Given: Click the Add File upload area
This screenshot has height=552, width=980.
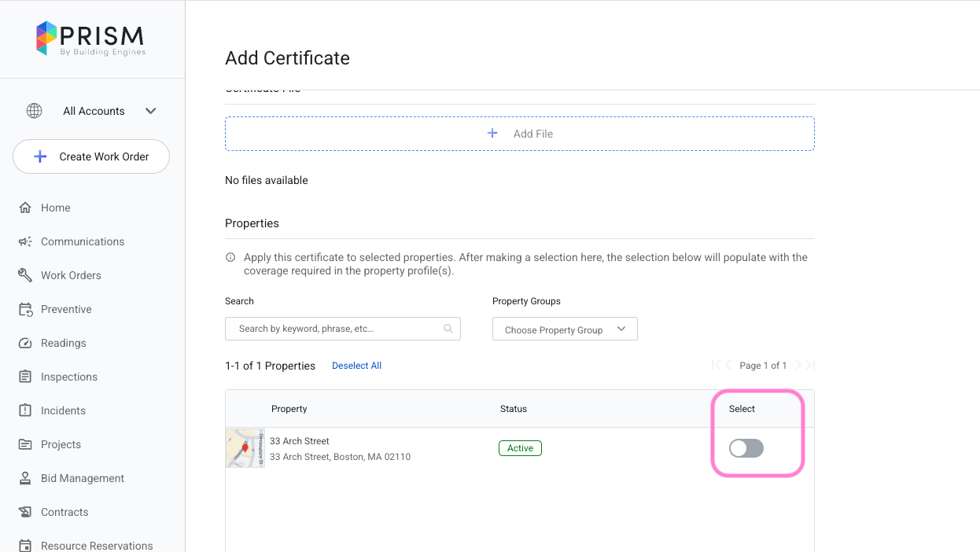Looking at the screenshot, I should 519,134.
